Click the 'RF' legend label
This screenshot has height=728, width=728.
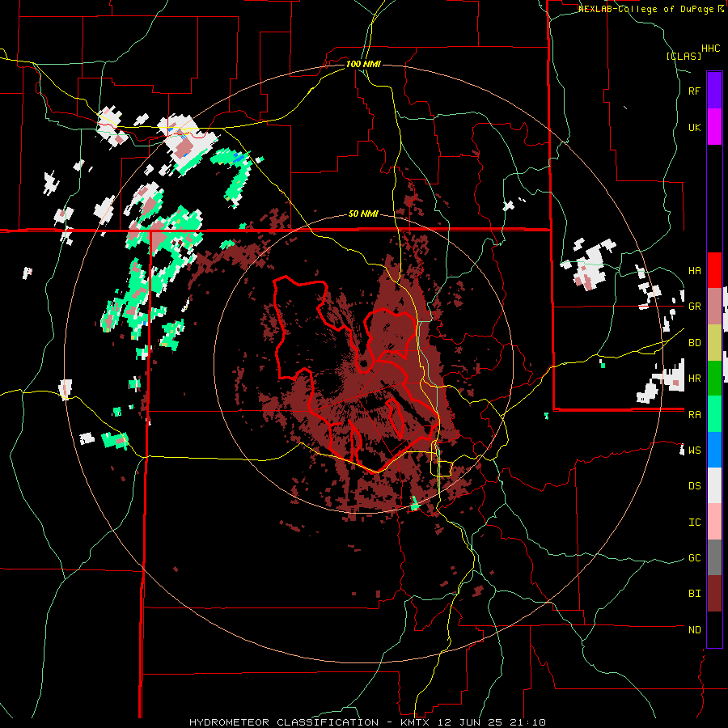pyautogui.click(x=694, y=91)
